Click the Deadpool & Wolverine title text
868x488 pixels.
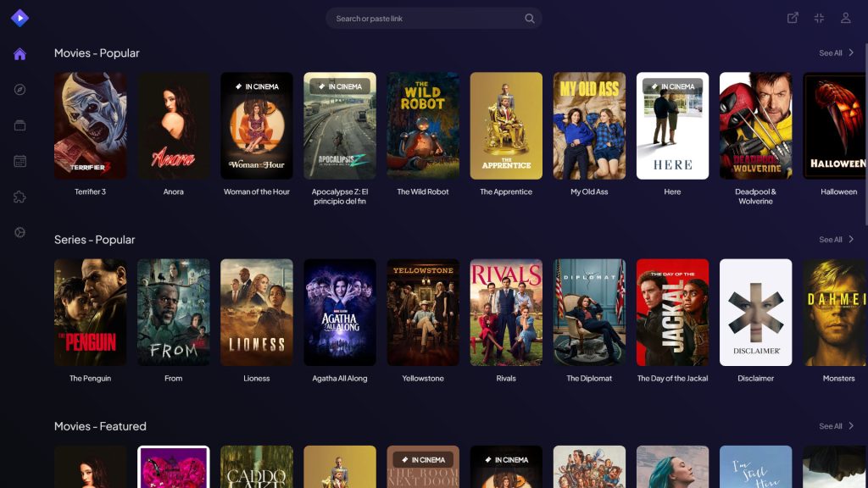click(755, 197)
